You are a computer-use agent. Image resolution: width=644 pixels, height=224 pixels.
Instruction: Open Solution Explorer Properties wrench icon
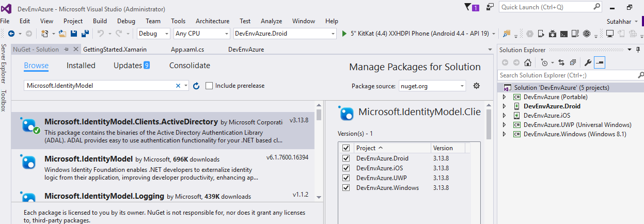tap(587, 62)
